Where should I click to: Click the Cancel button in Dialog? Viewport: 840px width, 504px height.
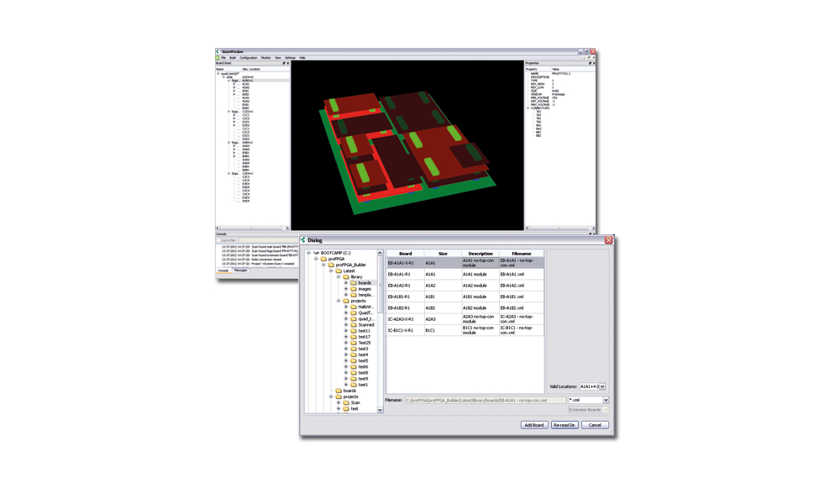point(595,425)
